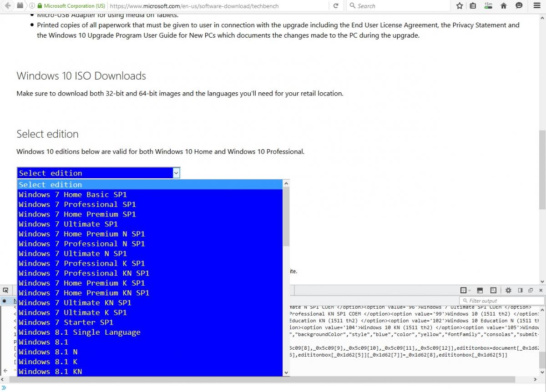Click devtools dock-to-side icon

(x=520, y=290)
